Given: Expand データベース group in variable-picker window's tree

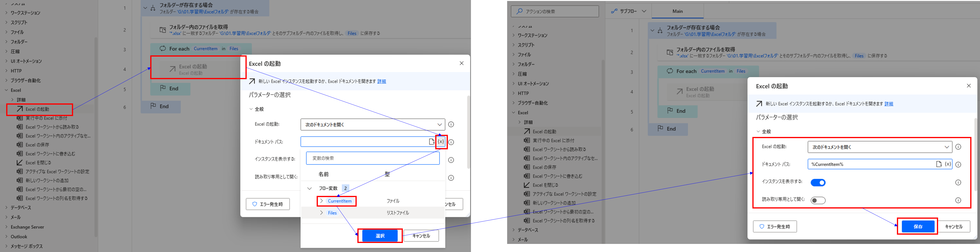Looking at the screenshot, I should tap(6, 208).
